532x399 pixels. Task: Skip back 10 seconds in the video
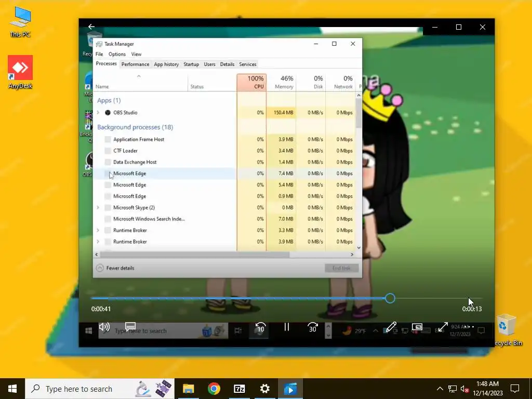tap(260, 327)
